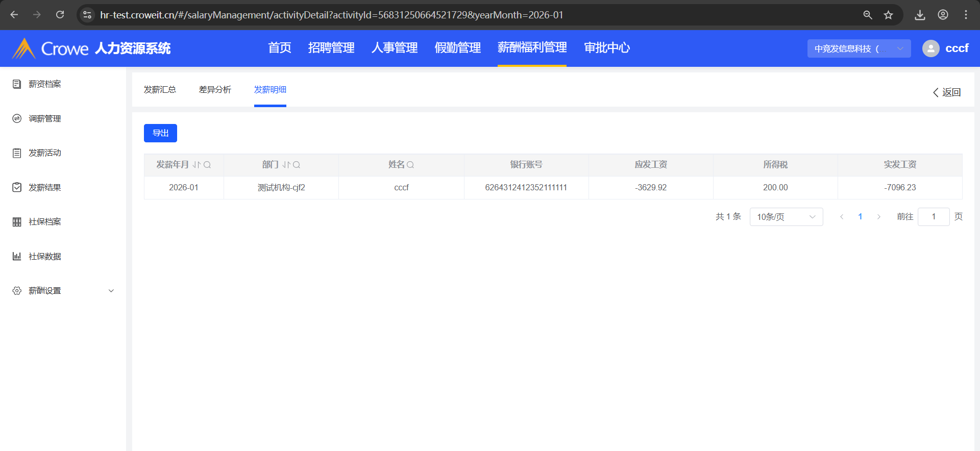This screenshot has width=980, height=451.
Task: Click the search icon in 发薪年月 column header
Action: coord(207,165)
